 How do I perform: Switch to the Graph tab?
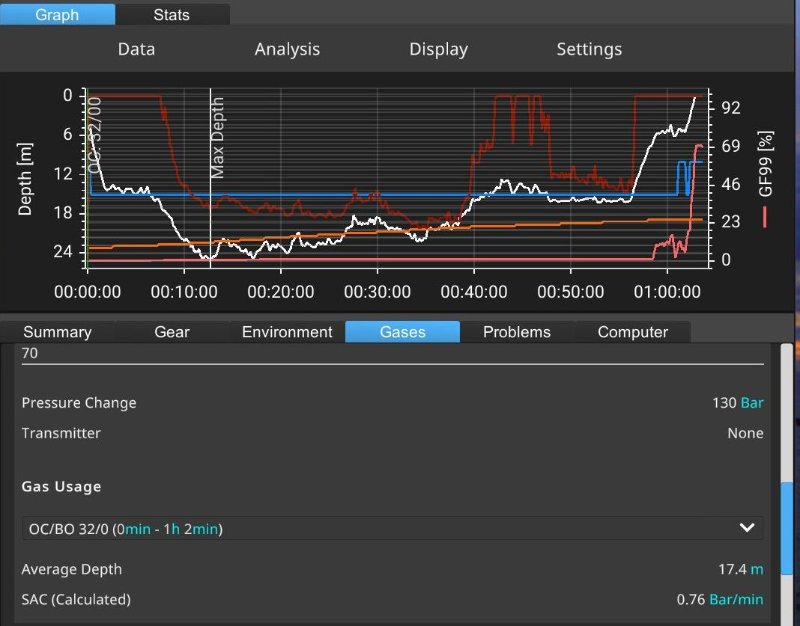coord(57,14)
